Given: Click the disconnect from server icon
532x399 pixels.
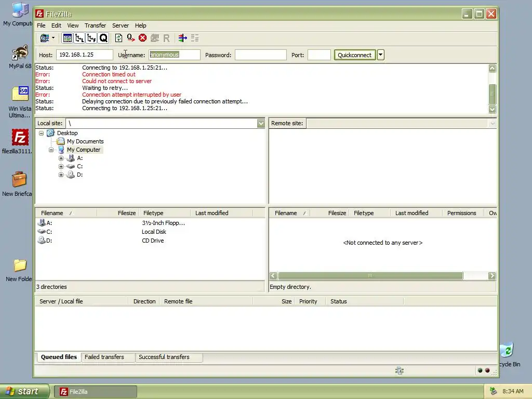Looking at the screenshot, I should (x=155, y=38).
